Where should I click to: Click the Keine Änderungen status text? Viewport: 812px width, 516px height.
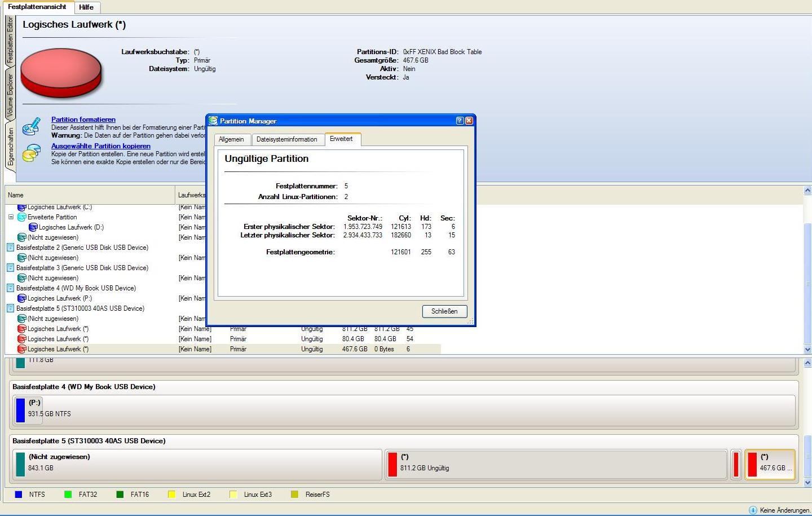[785, 510]
